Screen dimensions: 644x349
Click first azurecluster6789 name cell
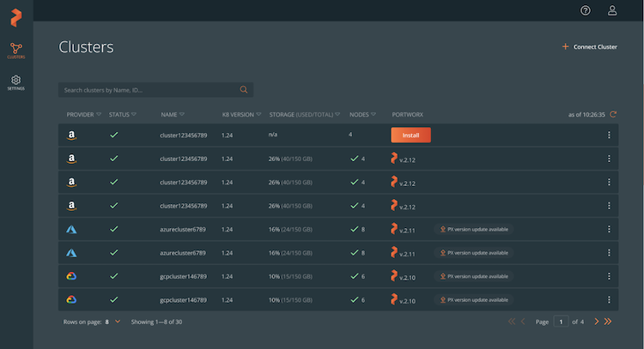point(183,229)
